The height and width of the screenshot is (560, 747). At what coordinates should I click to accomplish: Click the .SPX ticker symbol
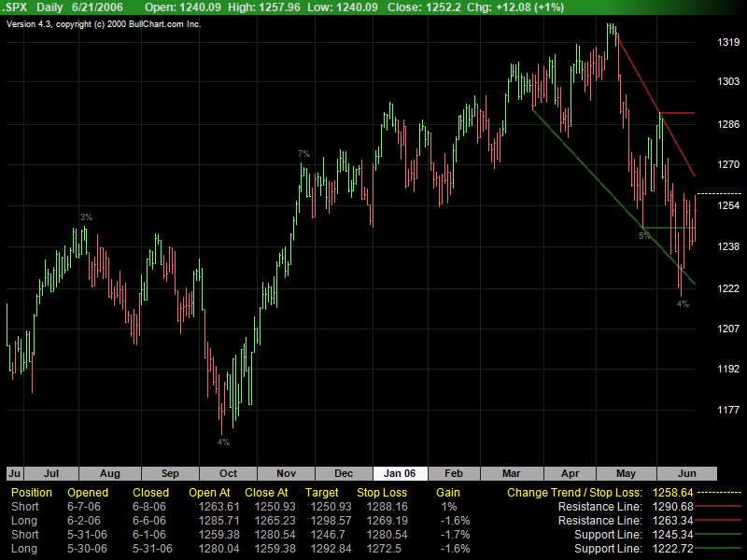coord(14,7)
